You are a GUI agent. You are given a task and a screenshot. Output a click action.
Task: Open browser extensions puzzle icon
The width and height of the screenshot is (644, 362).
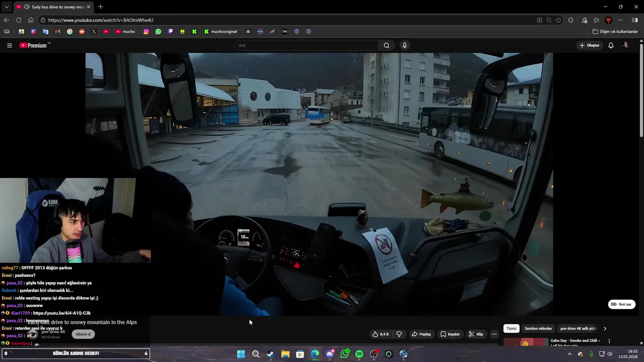pos(571,20)
